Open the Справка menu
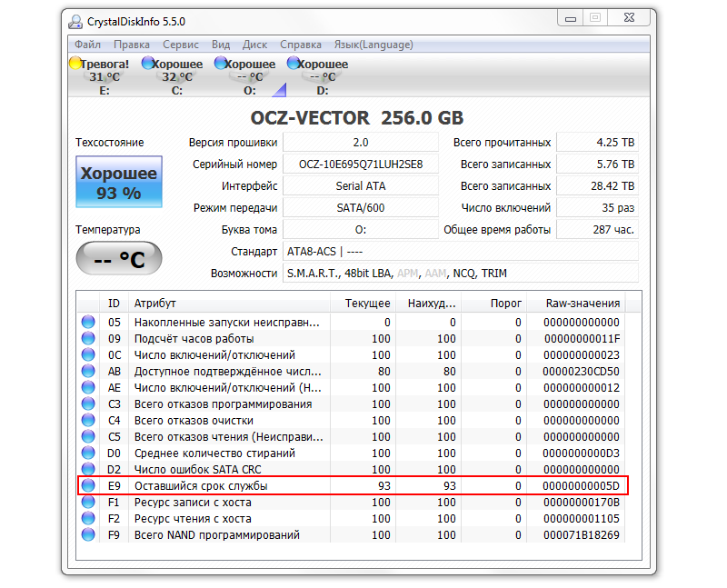Viewport: 727px width, 588px height. 301,45
